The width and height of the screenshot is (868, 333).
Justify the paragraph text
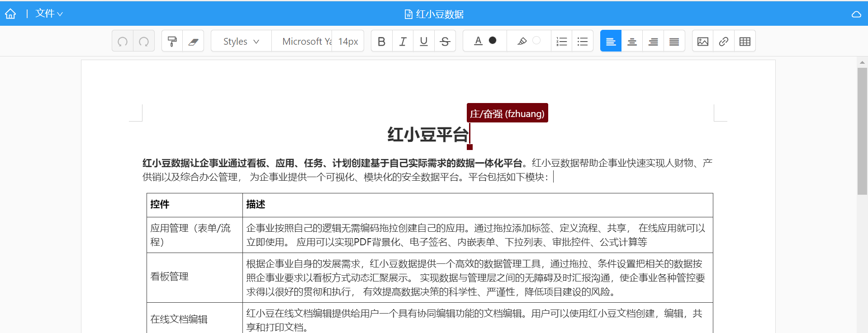[674, 42]
